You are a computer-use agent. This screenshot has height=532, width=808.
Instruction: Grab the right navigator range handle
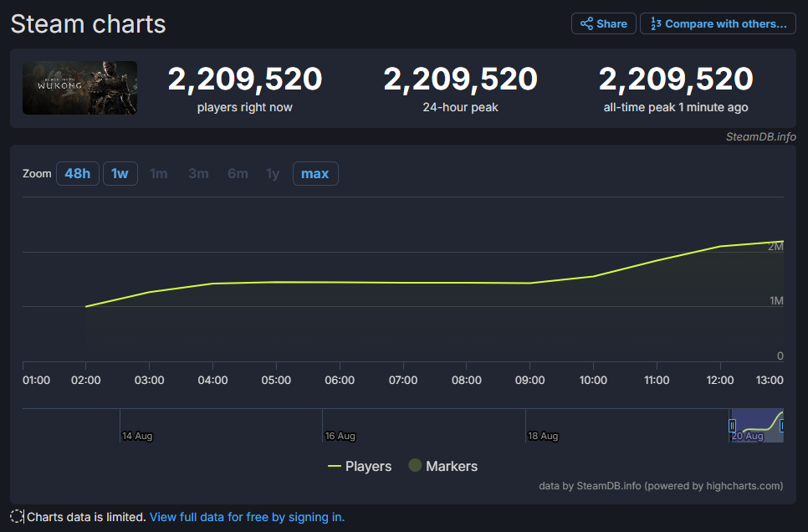click(782, 426)
